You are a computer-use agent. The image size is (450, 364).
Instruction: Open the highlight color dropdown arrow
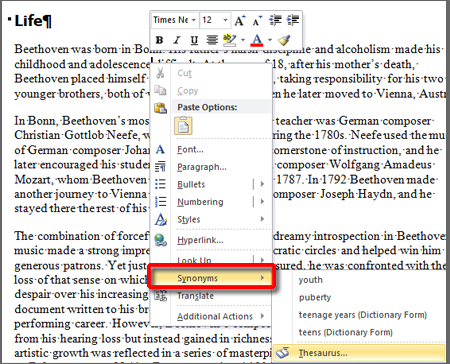243,40
